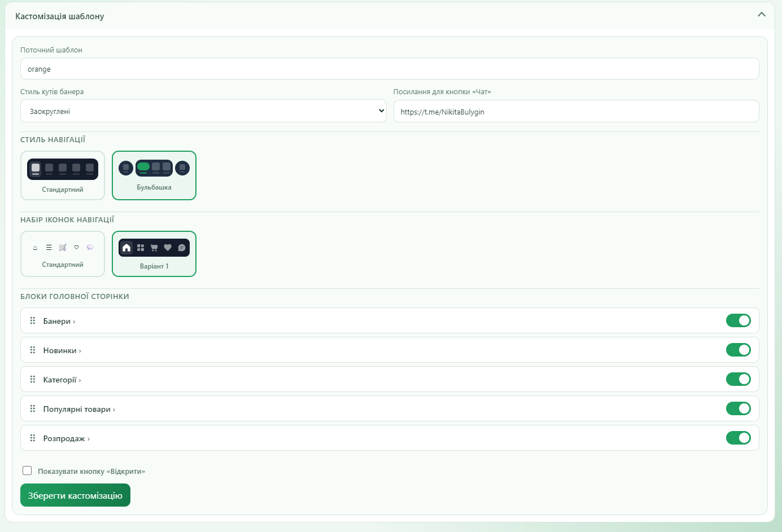Click the outline heart icon in Стандартний set

(x=77, y=247)
